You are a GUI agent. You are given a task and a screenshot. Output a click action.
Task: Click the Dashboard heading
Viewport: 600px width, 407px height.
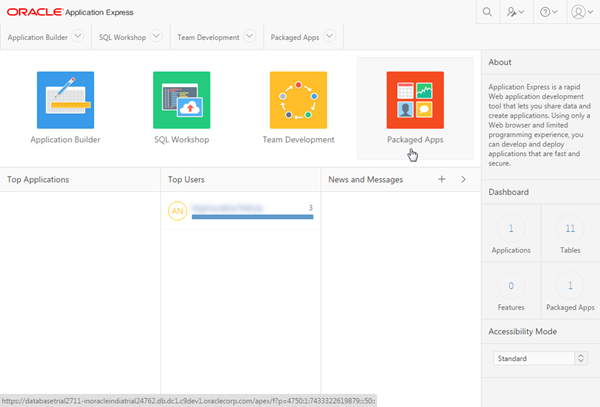click(509, 192)
